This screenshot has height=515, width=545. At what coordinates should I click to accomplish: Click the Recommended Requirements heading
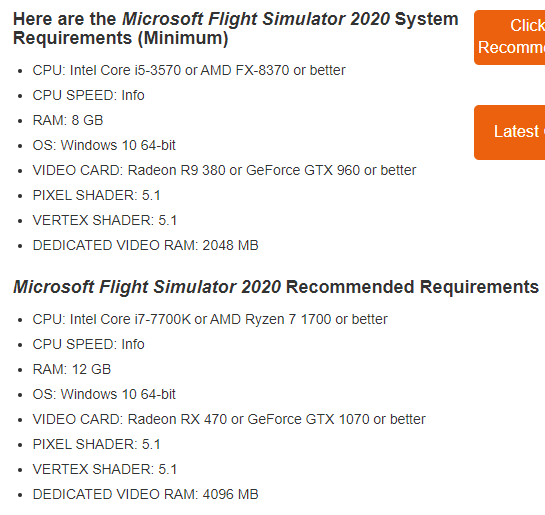click(276, 287)
